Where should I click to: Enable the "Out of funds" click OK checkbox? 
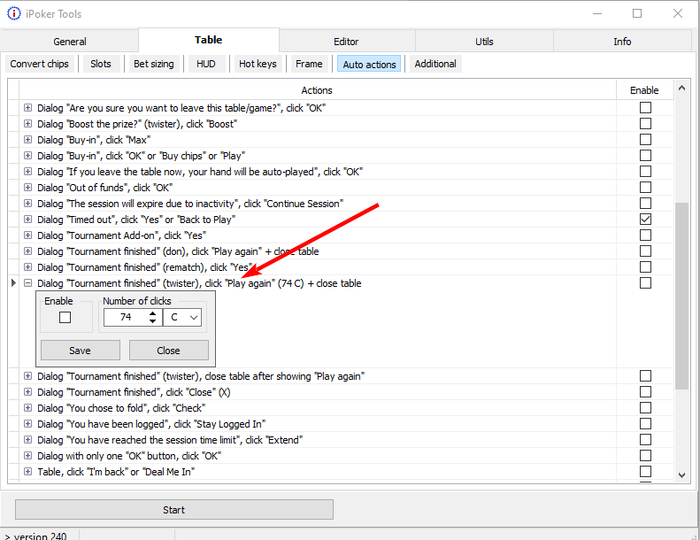(645, 187)
